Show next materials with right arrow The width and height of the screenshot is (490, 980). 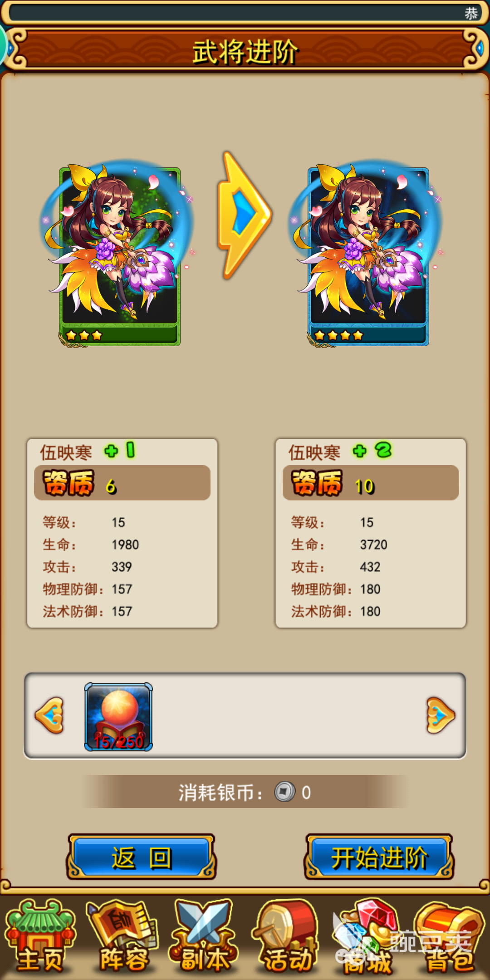pos(440,715)
